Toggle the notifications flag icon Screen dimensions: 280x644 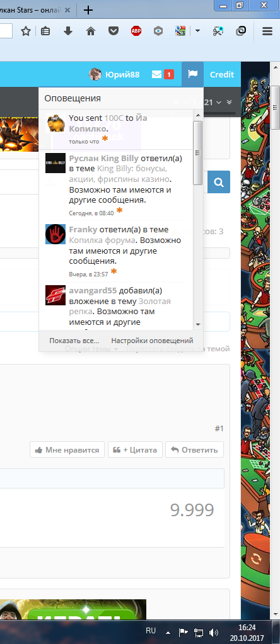coord(192,74)
